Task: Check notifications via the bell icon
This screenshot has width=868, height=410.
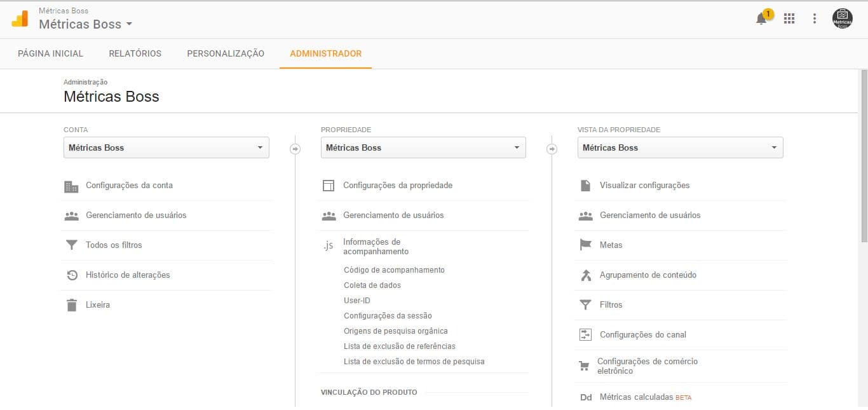Action: point(761,18)
